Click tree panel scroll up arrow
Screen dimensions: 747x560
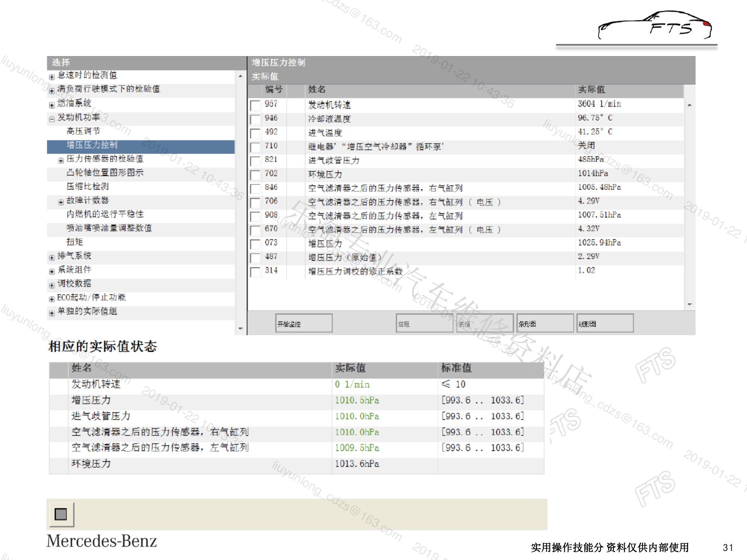pos(241,76)
